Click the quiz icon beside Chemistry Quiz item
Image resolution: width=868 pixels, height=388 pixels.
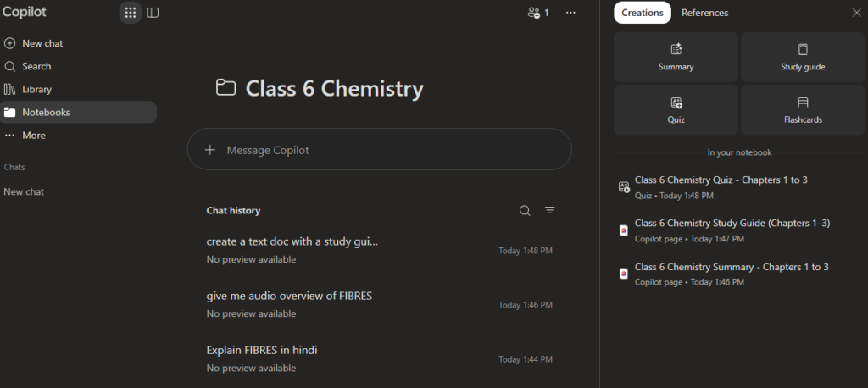[624, 187]
